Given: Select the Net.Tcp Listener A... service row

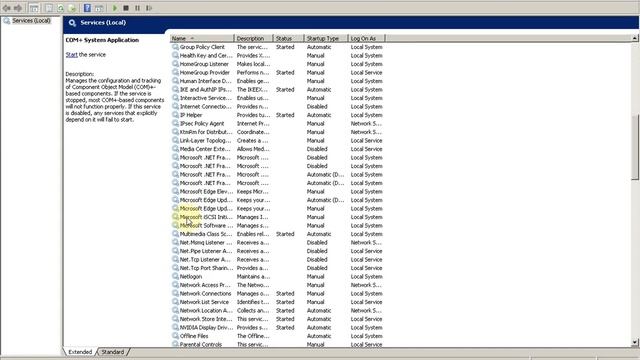Looking at the screenshot, I should coord(278,259).
